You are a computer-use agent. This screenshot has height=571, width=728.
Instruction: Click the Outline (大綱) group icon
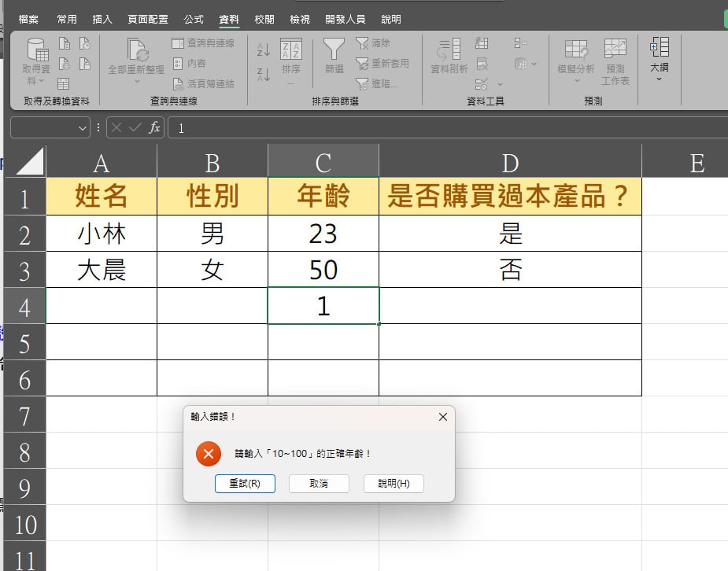point(660,47)
